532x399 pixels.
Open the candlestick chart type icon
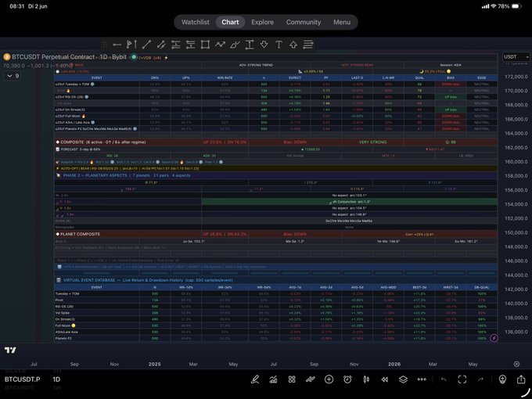(x=366, y=379)
